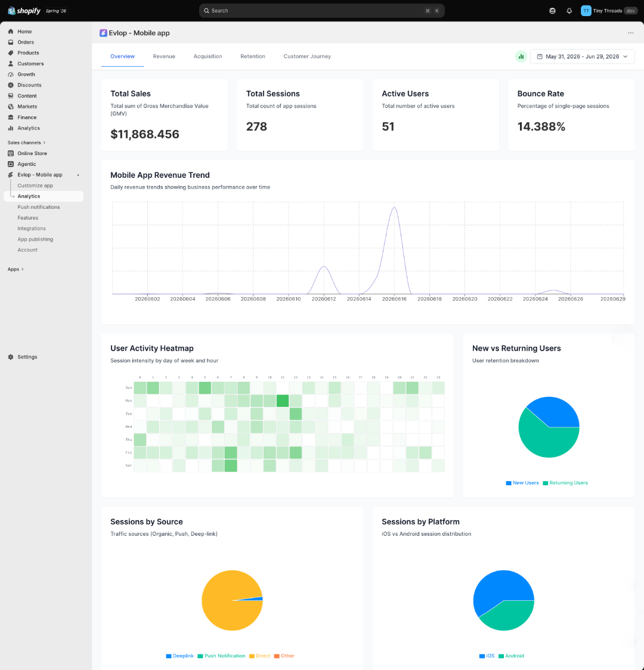The height and width of the screenshot is (670, 644).
Task: Toggle Deeplink legend swatch
Action: point(169,656)
